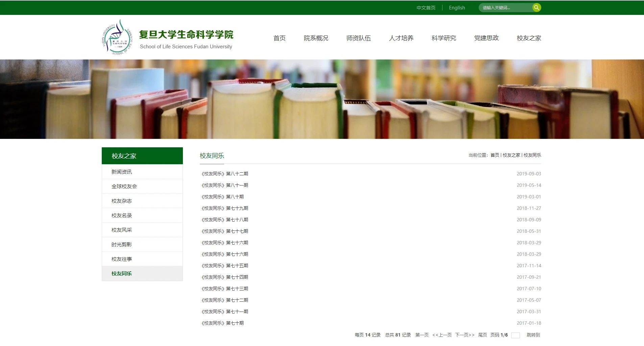Open 《校友同乐》第七十期 article
Viewport: 644px width, 346px height.
coord(223,323)
